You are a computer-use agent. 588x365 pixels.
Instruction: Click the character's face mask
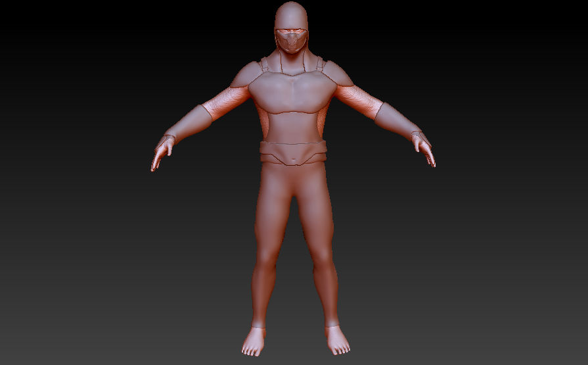click(x=292, y=41)
